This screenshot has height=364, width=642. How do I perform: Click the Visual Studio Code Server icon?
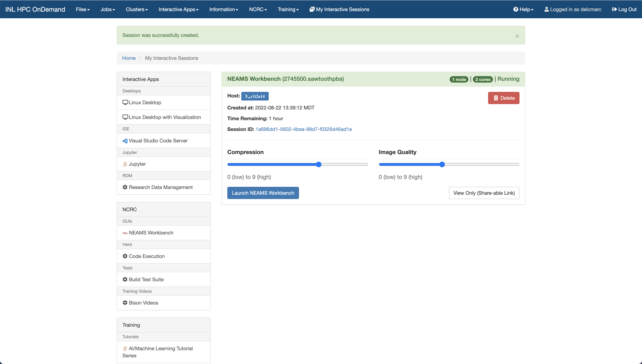pyautogui.click(x=125, y=141)
